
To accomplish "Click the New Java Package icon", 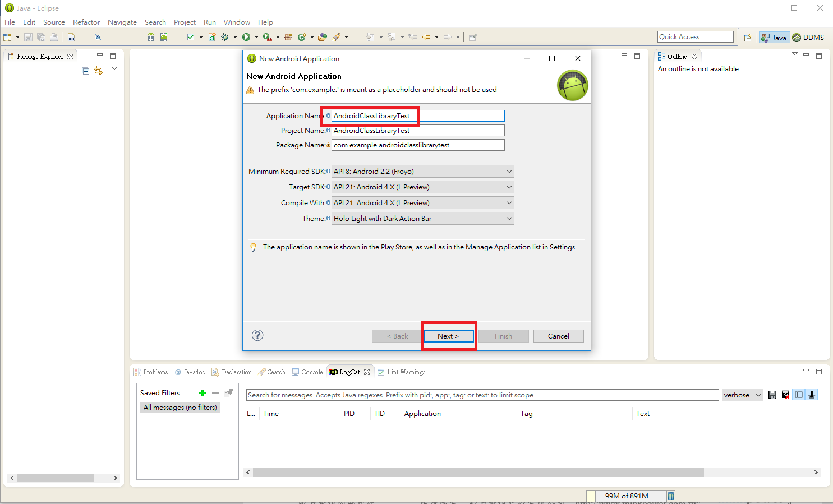I will 288,37.
